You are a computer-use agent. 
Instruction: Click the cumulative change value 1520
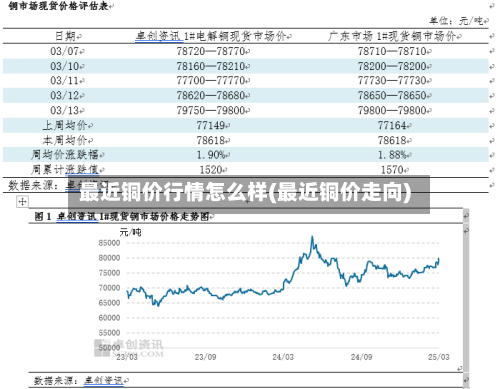tap(211, 170)
